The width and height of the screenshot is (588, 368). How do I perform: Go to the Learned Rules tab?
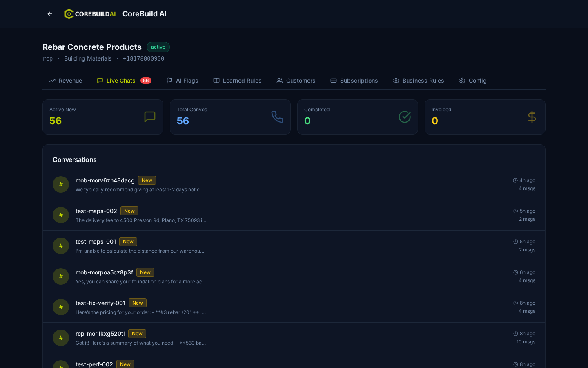click(x=238, y=81)
